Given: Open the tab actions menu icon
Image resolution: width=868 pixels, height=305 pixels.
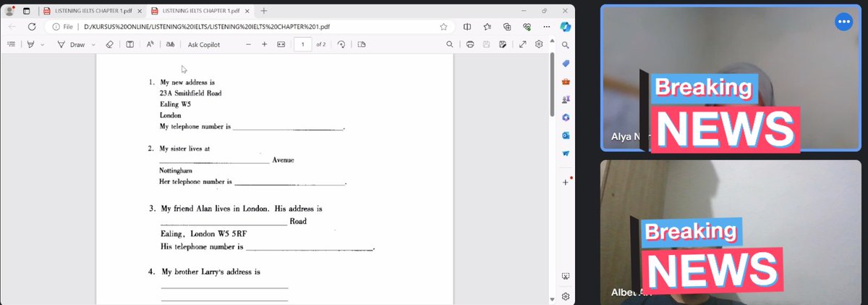Looking at the screenshot, I should pyautogui.click(x=27, y=11).
